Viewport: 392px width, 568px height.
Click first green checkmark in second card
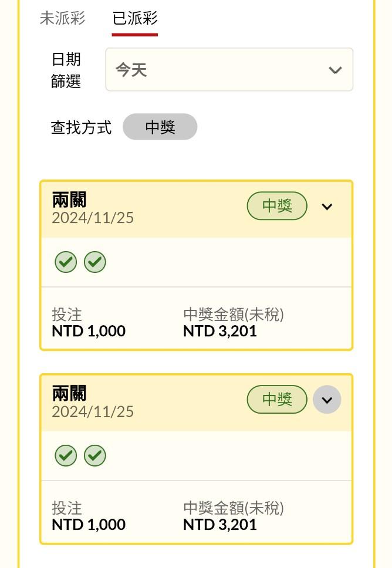(66, 455)
